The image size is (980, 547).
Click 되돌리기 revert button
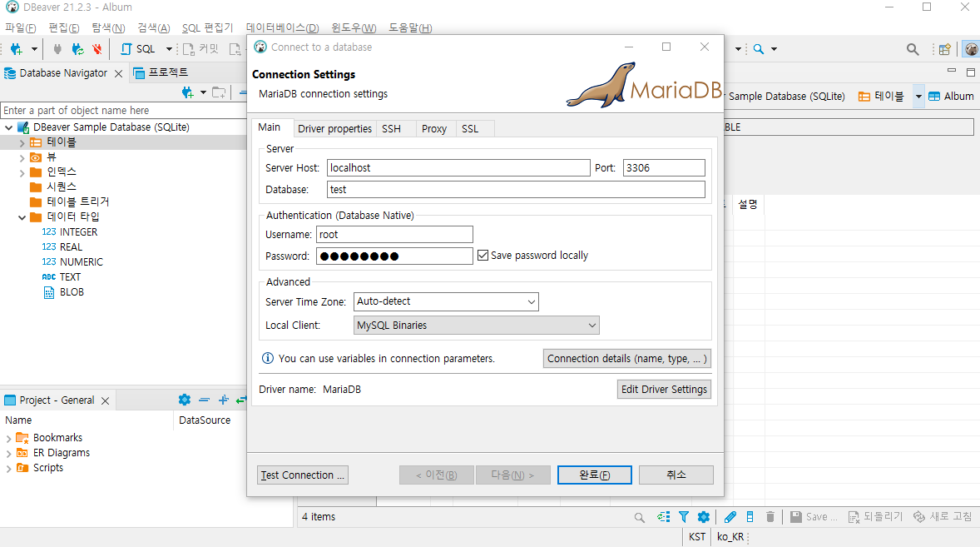[x=875, y=517]
